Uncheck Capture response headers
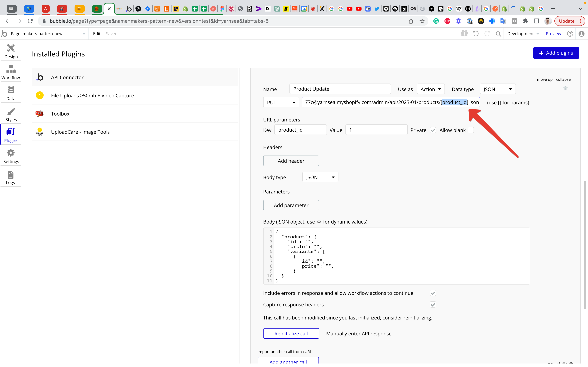Screen dimensions: 588x367 433,304
